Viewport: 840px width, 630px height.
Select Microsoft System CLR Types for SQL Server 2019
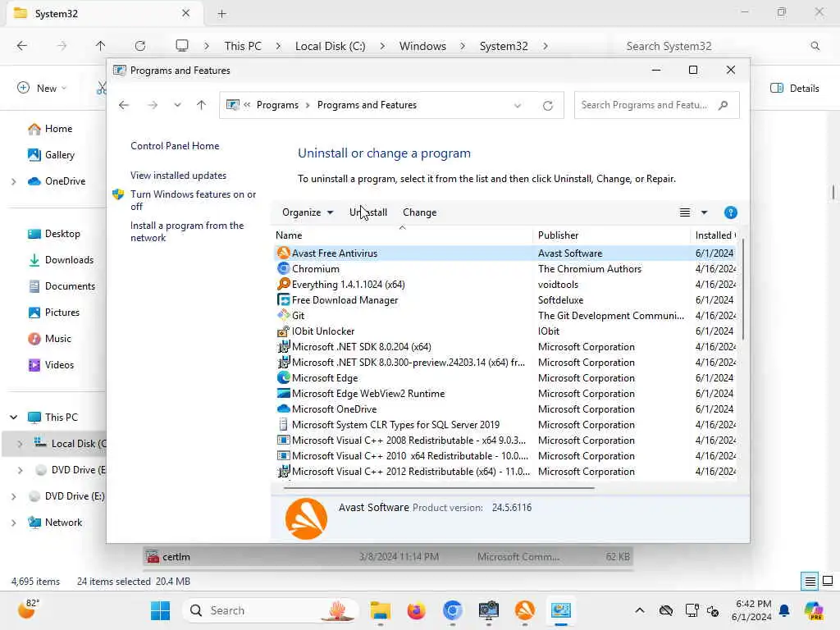[506, 424]
